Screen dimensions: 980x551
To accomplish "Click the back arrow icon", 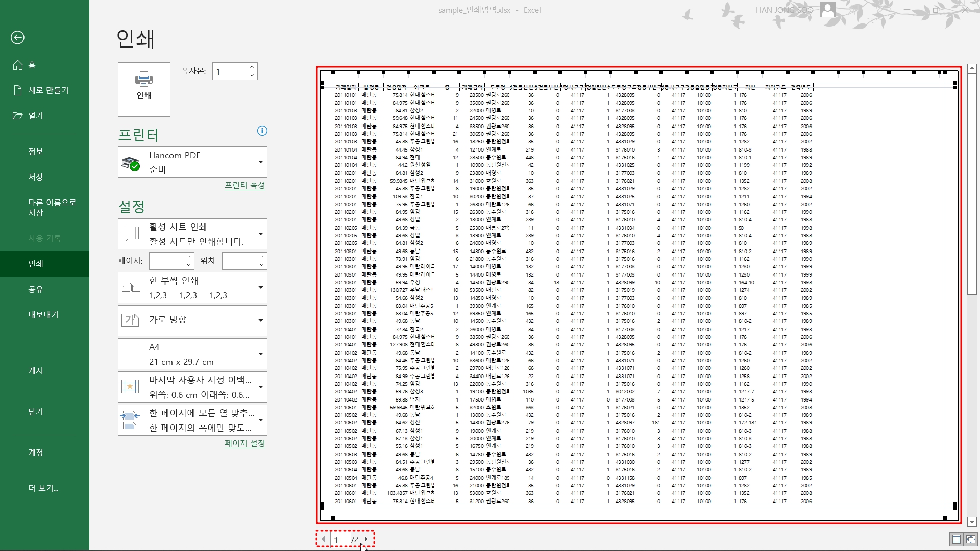I will click(17, 37).
